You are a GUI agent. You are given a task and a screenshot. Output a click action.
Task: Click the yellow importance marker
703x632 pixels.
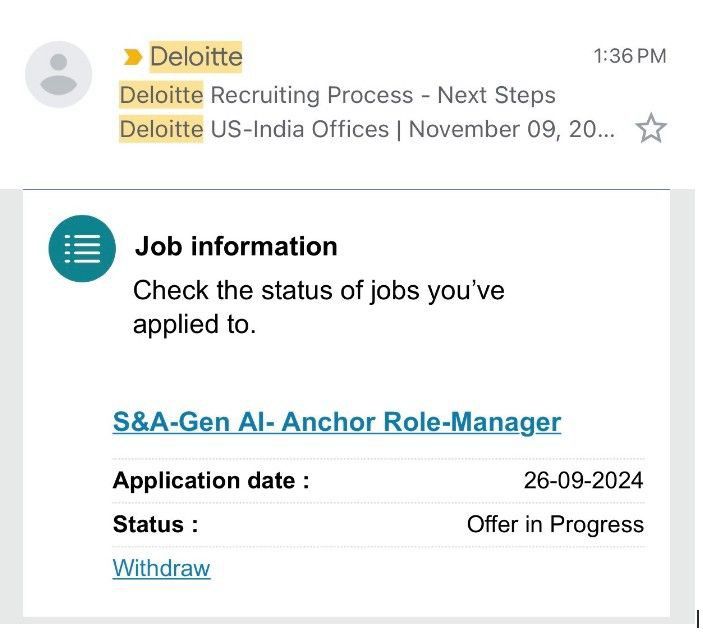point(132,57)
